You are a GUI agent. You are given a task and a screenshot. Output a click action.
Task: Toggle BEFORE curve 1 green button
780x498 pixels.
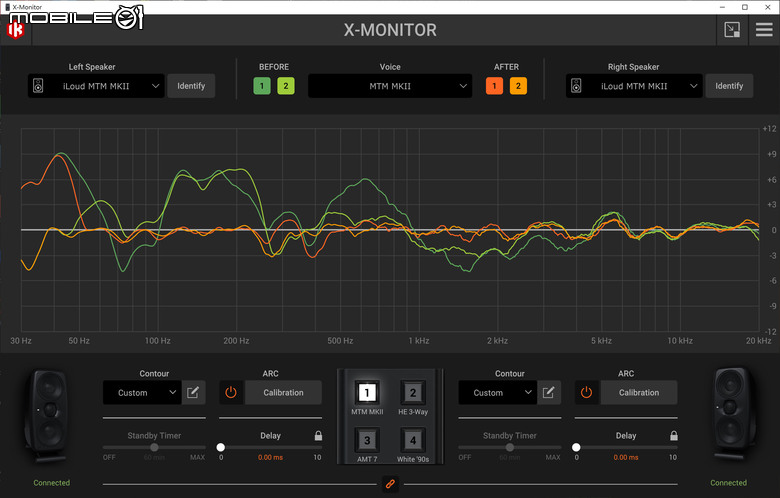[x=262, y=86]
